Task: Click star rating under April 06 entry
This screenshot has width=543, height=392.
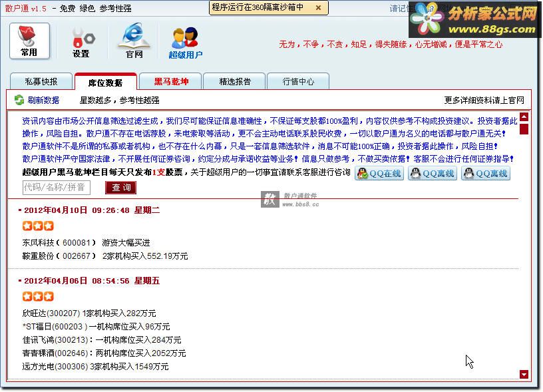Action: click(x=38, y=297)
